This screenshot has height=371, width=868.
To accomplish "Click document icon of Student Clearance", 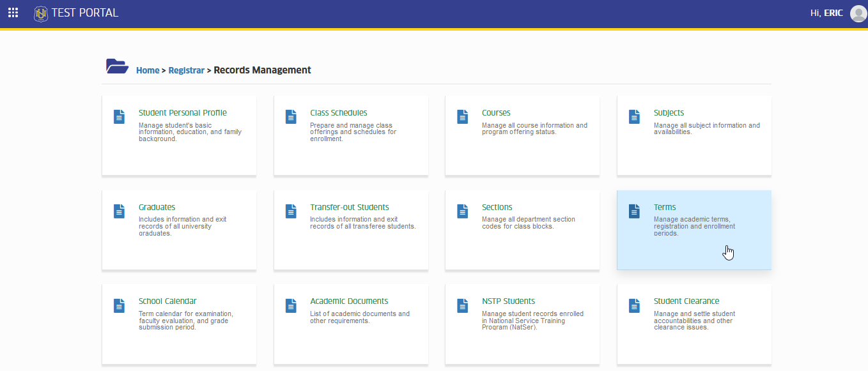I will [x=634, y=305].
